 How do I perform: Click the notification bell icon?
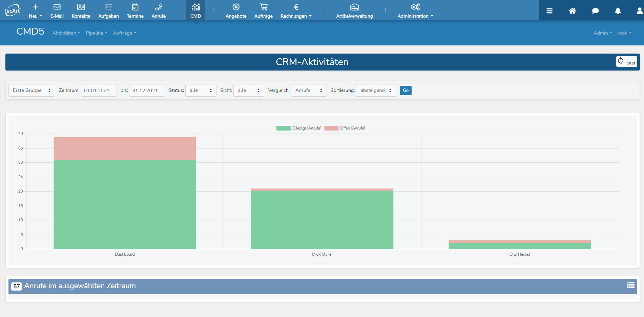(x=618, y=11)
